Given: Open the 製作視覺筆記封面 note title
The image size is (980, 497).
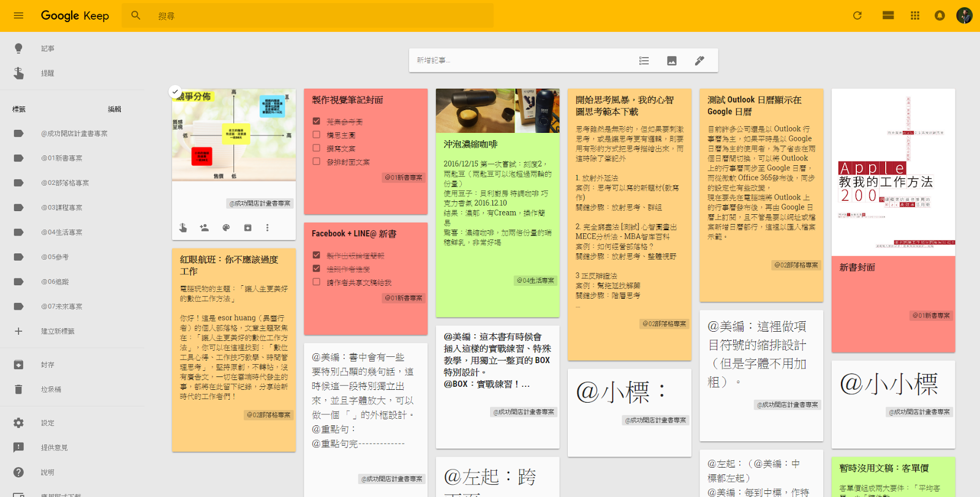Looking at the screenshot, I should pos(347,100).
